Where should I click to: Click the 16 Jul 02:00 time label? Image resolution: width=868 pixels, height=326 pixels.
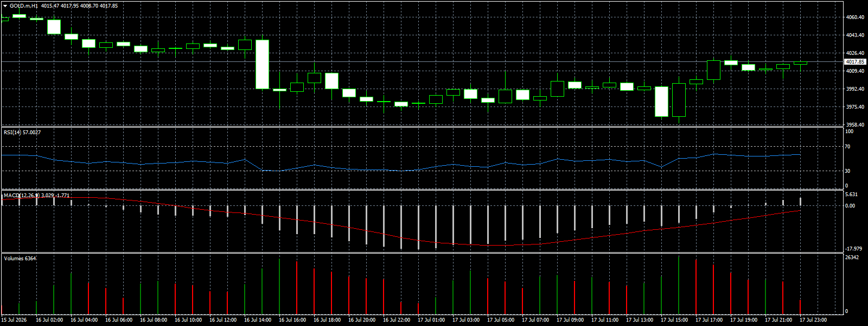(x=49, y=320)
